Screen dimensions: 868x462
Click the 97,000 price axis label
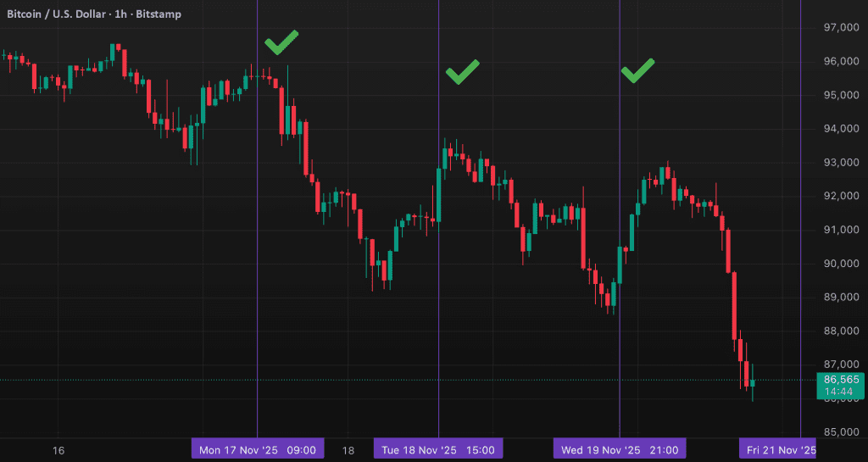pos(841,28)
